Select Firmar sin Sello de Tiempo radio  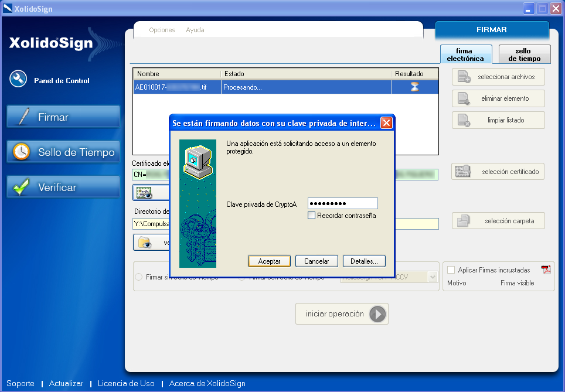pyautogui.click(x=138, y=277)
